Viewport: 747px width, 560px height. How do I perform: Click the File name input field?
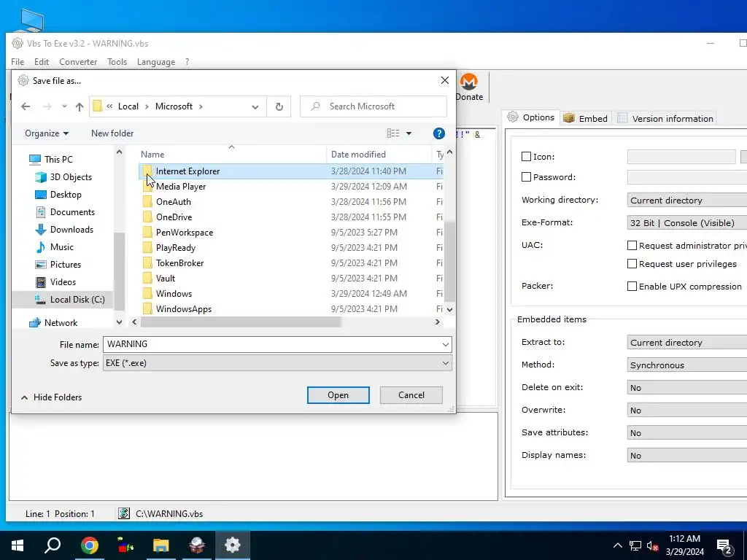tap(271, 344)
